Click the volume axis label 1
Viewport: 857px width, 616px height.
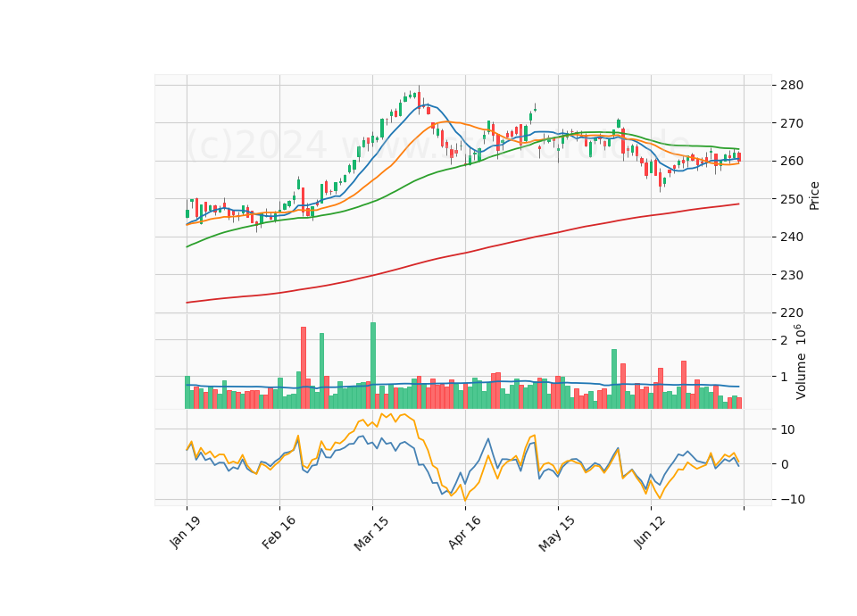click(785, 377)
